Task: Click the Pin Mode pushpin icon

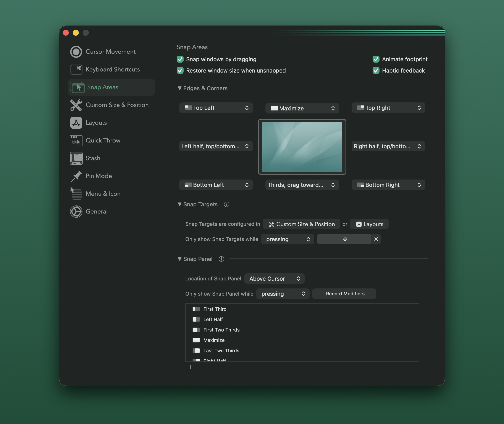Action: pyautogui.click(x=76, y=176)
